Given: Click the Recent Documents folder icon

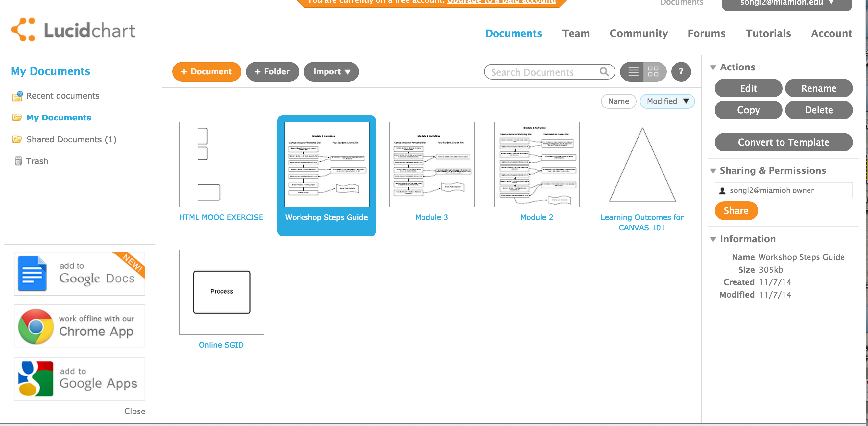Looking at the screenshot, I should coord(17,95).
